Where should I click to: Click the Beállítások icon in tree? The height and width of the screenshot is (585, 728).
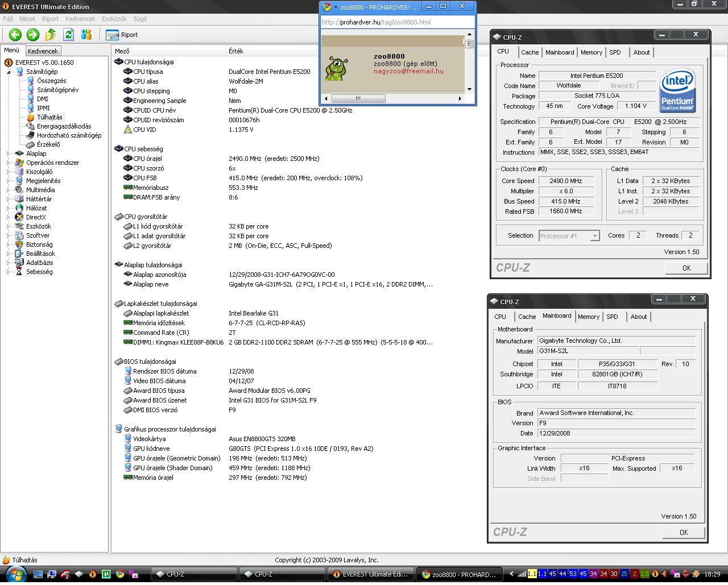pos(19,254)
